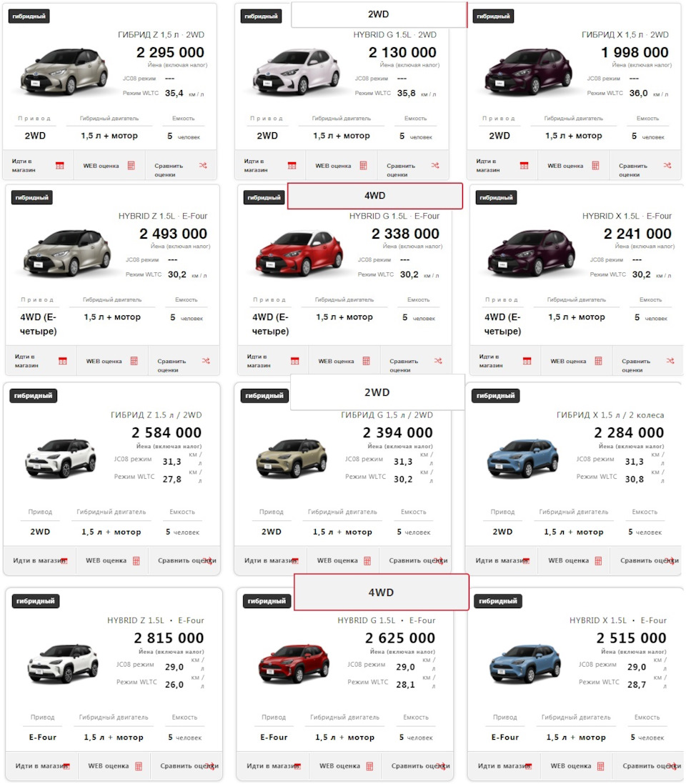Screen dimensions: 686x784
Task: Click the store icon on the 2 295 000 card
Action: pyautogui.click(x=59, y=166)
